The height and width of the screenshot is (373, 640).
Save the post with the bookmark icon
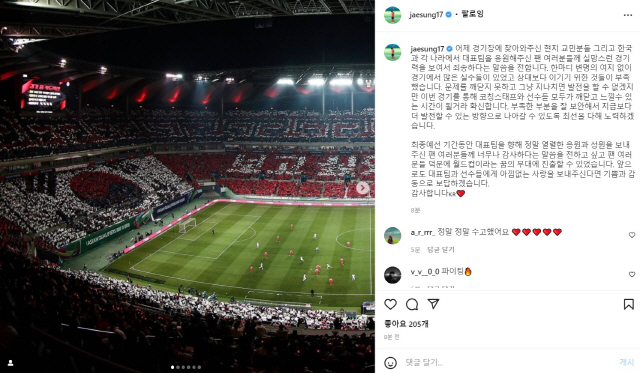629,304
